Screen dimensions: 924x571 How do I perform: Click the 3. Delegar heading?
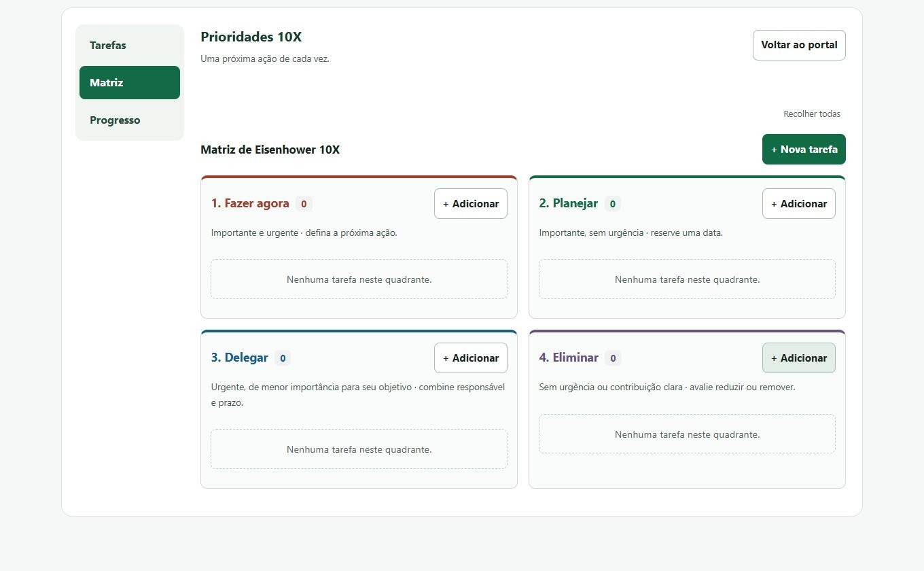[240, 358]
